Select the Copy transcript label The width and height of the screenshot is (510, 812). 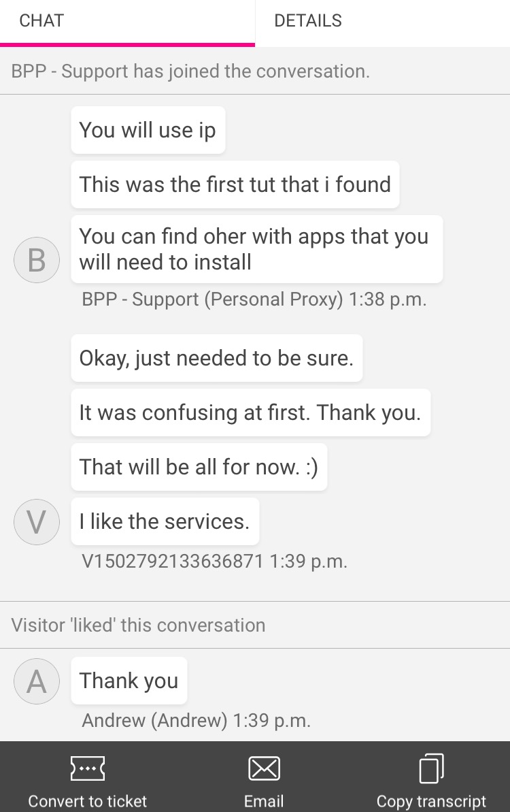coord(431,801)
